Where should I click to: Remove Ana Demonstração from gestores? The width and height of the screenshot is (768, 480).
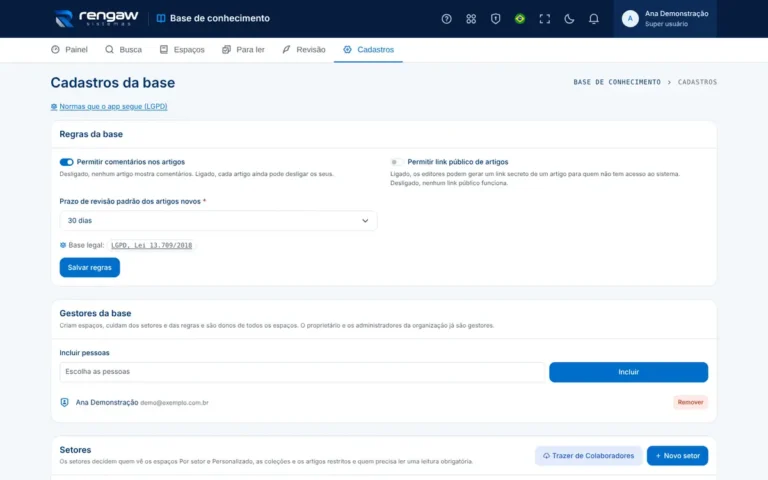690,402
